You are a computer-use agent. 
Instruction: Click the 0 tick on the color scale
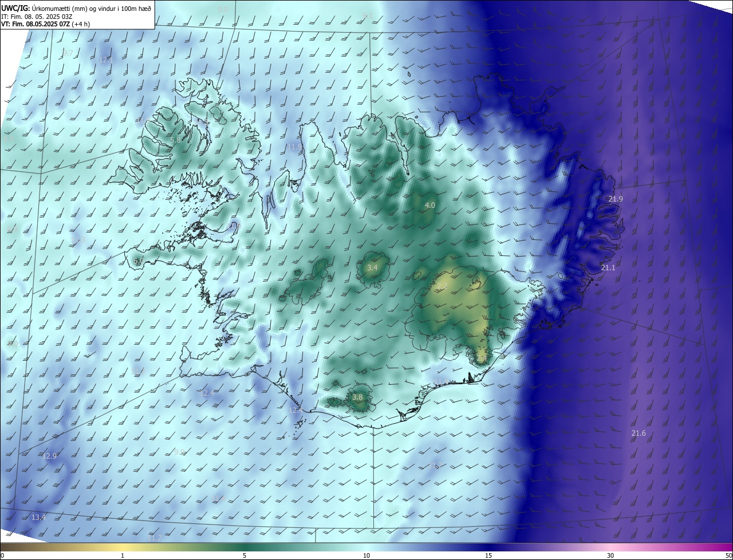(x=2, y=555)
